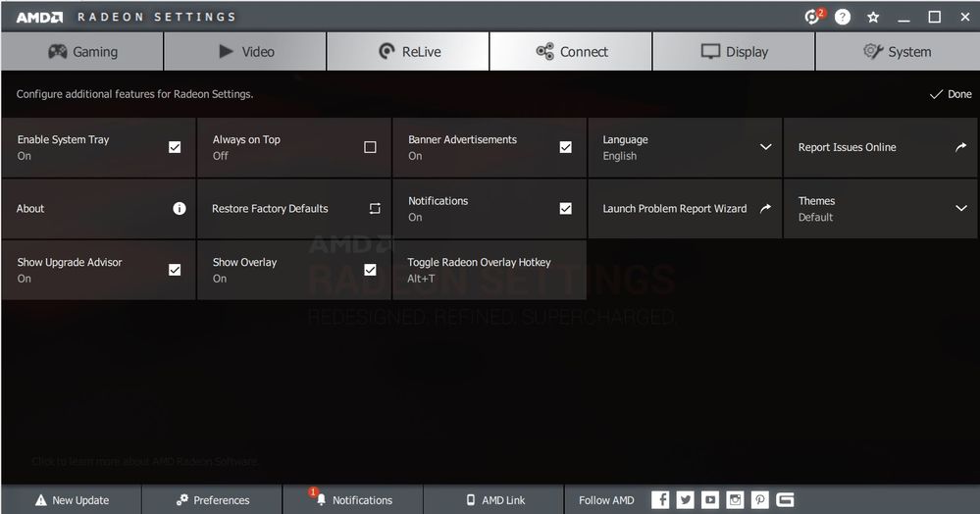Image resolution: width=980 pixels, height=514 pixels.
Task: Click the Connect share nodes icon
Action: 545,51
